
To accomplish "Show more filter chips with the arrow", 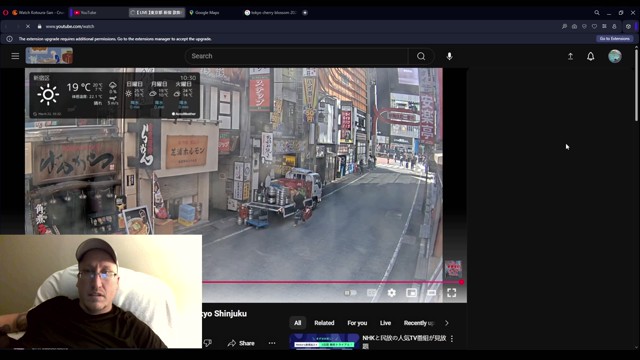I will pyautogui.click(x=447, y=323).
